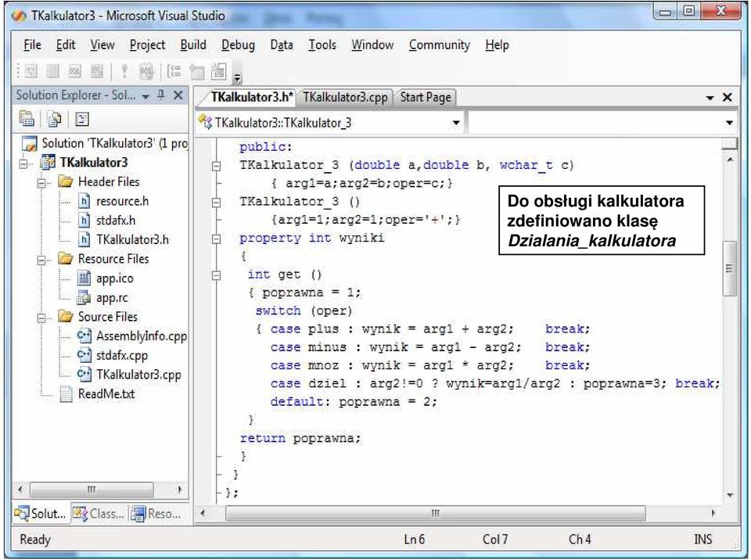Image resolution: width=751 pixels, height=560 pixels.
Task: Open the members dropdown on the right
Action: pos(729,123)
